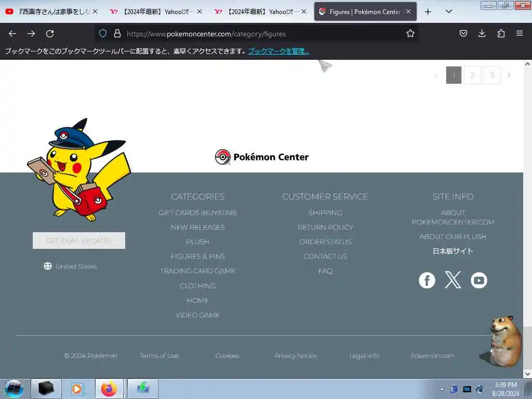Open the Pocket save icon
This screenshot has height=399, width=532.
click(463, 33)
